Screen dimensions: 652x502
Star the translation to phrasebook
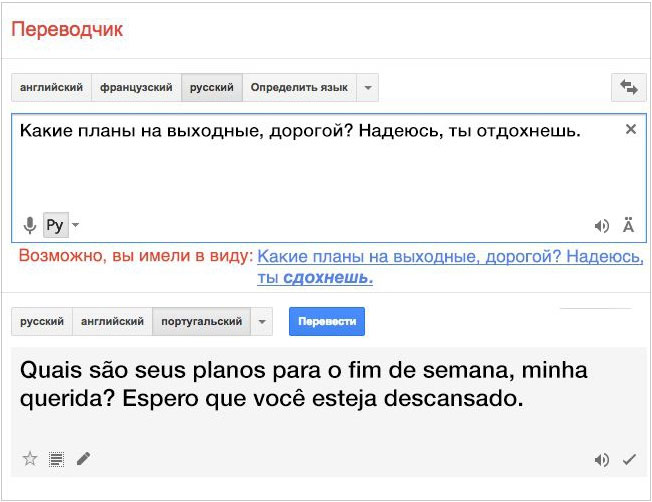pos(30,459)
